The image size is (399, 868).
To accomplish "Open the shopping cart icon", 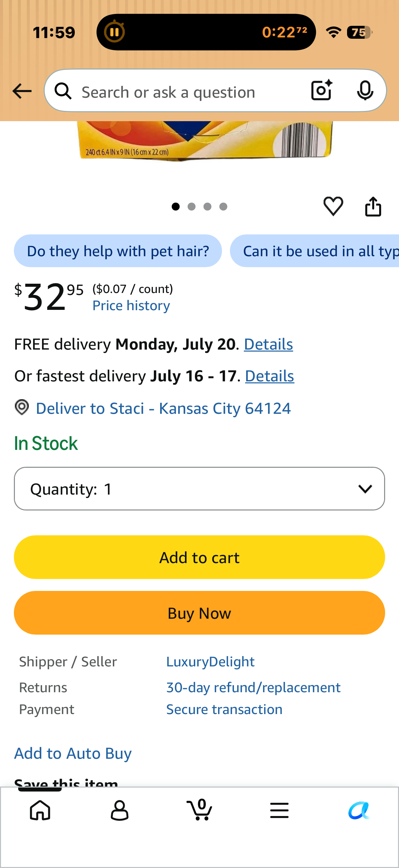I will click(x=199, y=809).
